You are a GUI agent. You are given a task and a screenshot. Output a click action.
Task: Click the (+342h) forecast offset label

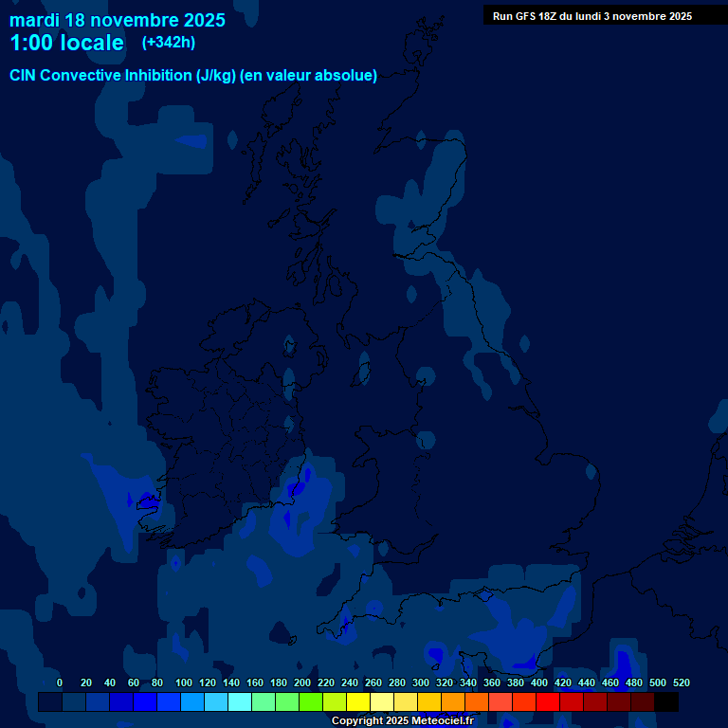[169, 43]
